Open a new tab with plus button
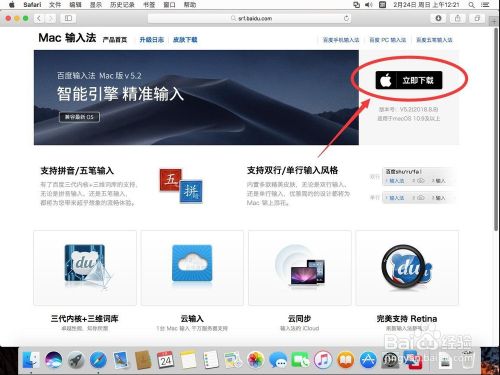500x375 pixels. (x=494, y=21)
